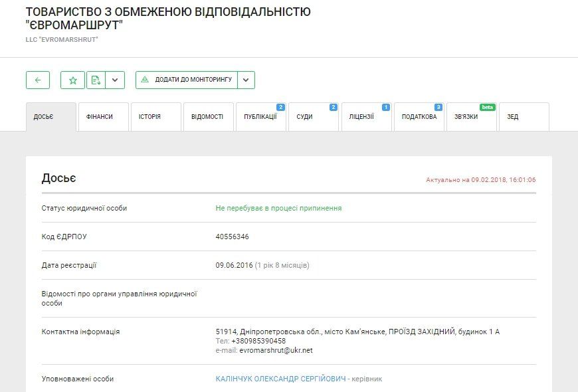
Task: Click the star favorite icon
Action: pyautogui.click(x=72, y=79)
